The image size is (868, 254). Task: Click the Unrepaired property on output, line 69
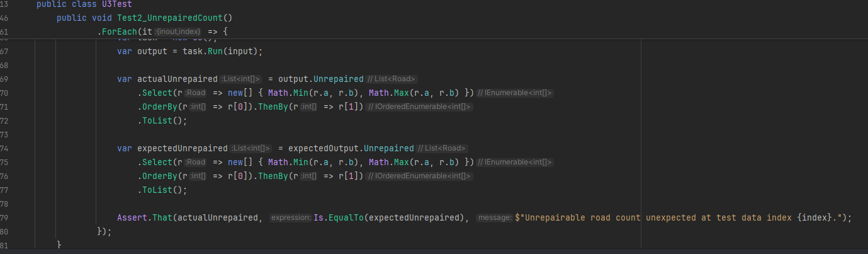point(339,79)
